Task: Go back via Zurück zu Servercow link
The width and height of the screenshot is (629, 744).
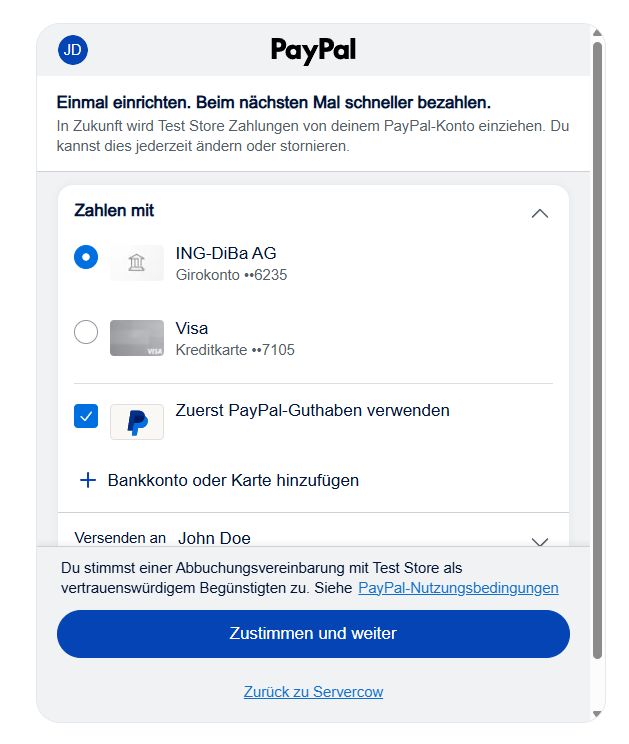Action: pyautogui.click(x=313, y=692)
